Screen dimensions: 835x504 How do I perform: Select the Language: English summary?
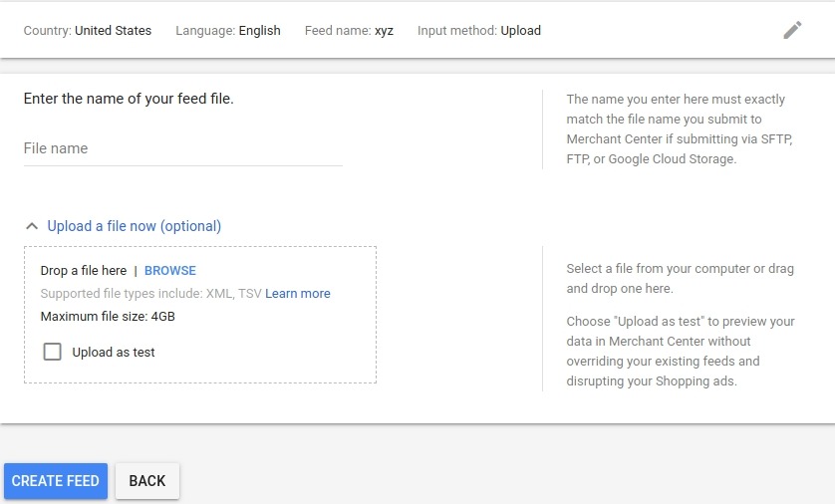coord(228,30)
